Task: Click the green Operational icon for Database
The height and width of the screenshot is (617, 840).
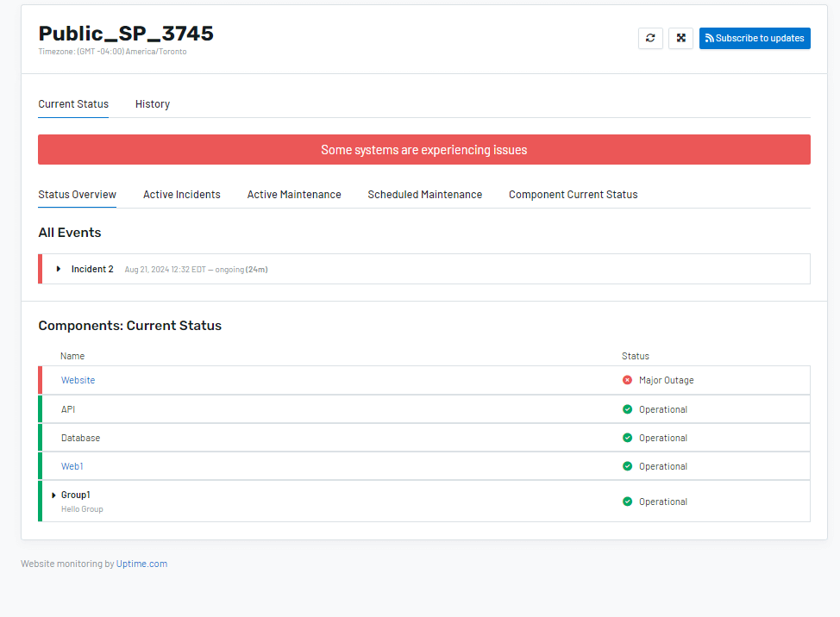Action: 627,438
